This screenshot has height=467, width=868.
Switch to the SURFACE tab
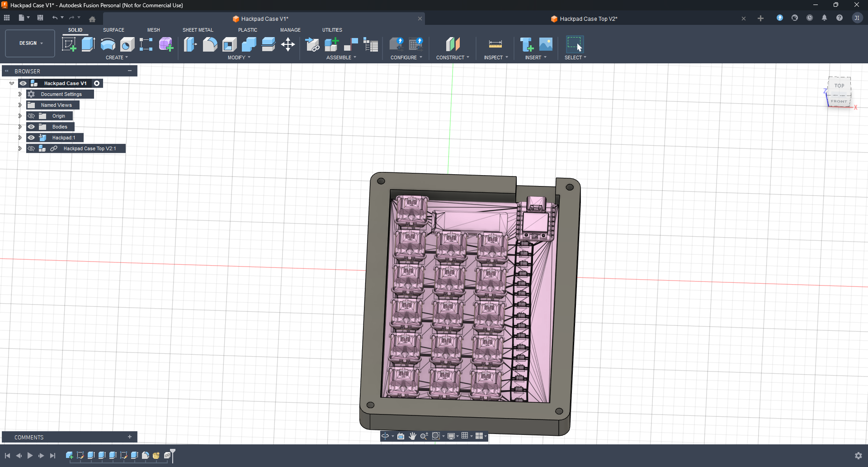tap(113, 30)
